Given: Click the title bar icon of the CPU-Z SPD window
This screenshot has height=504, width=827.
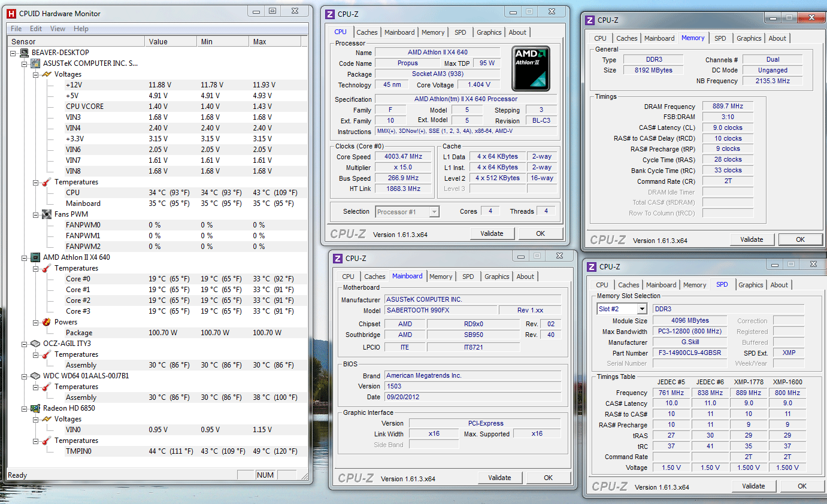Looking at the screenshot, I should tap(591, 266).
